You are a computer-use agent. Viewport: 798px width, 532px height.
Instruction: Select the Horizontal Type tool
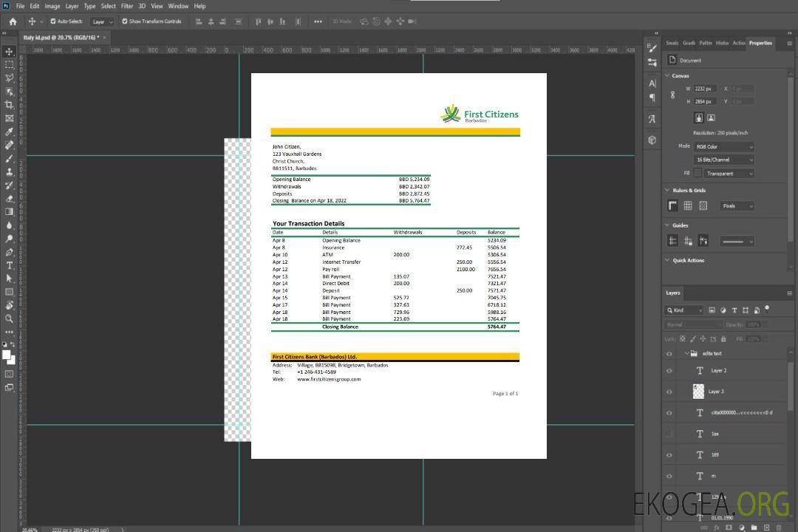click(x=10, y=265)
